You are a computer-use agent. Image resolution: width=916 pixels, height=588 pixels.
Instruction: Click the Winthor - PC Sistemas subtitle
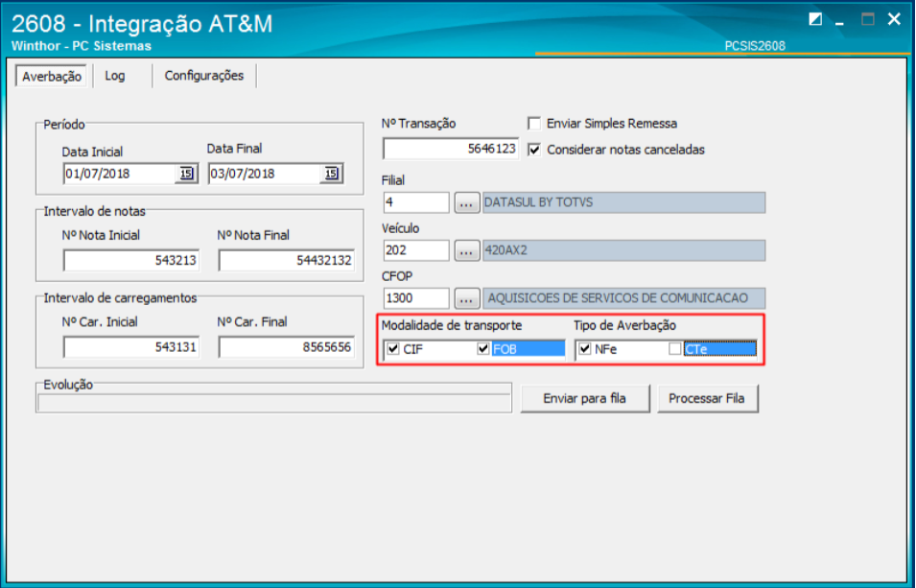(82, 46)
